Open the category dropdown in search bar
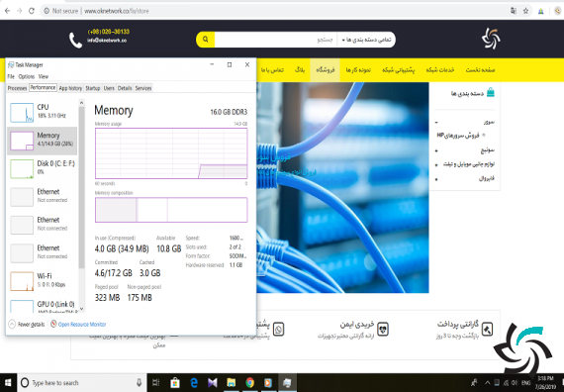 (366, 40)
